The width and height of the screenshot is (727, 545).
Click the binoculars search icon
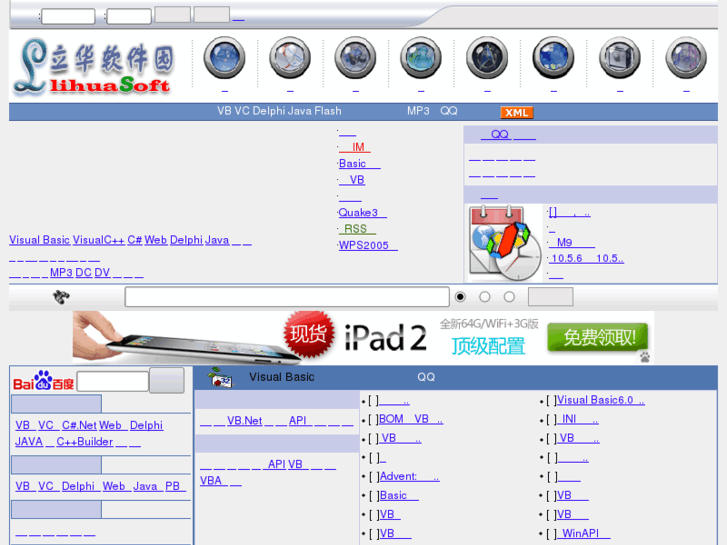[61, 297]
